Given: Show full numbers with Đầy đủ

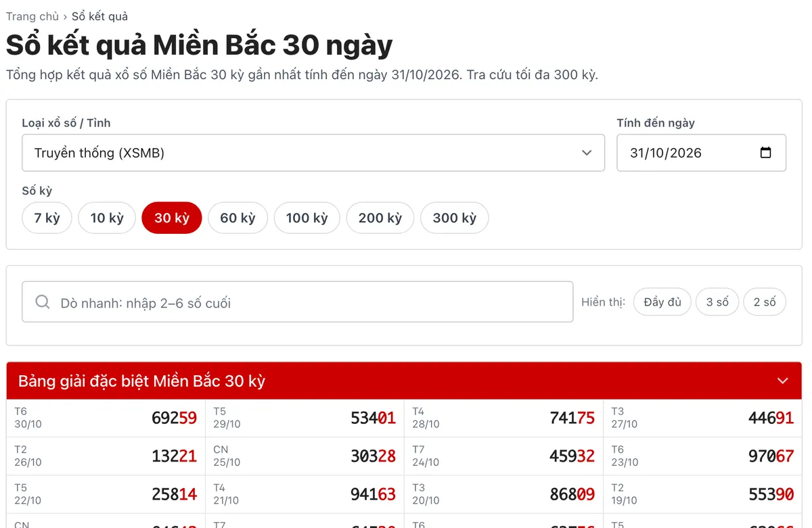Looking at the screenshot, I should pos(662,302).
